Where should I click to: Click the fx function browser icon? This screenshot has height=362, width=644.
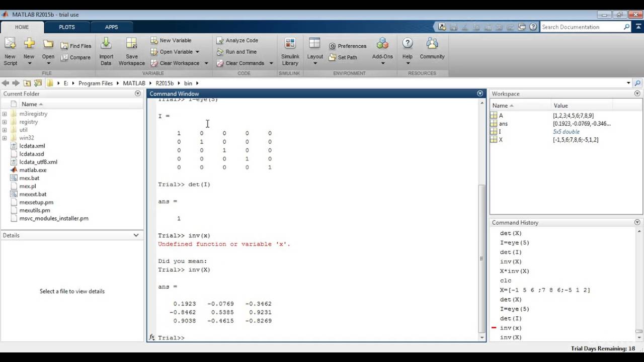point(152,337)
